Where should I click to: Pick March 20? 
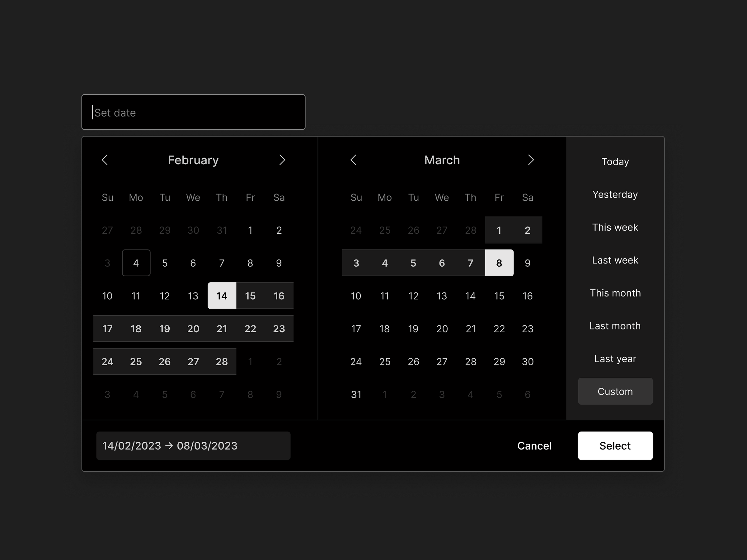click(442, 329)
